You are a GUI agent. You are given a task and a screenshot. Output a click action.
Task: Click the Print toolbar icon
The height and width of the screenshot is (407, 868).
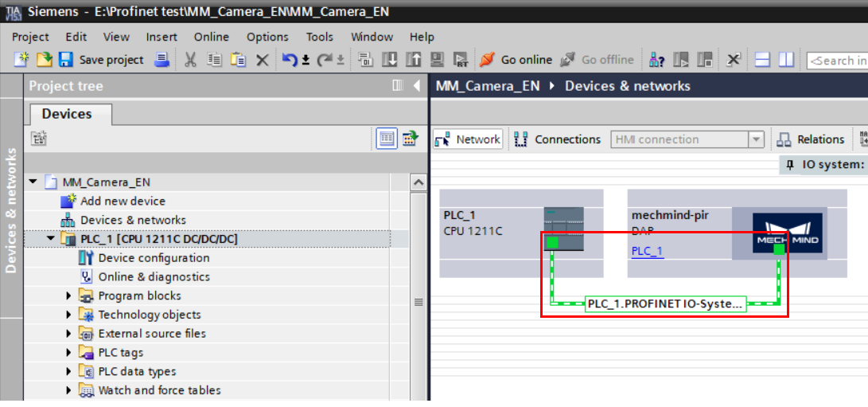point(162,59)
